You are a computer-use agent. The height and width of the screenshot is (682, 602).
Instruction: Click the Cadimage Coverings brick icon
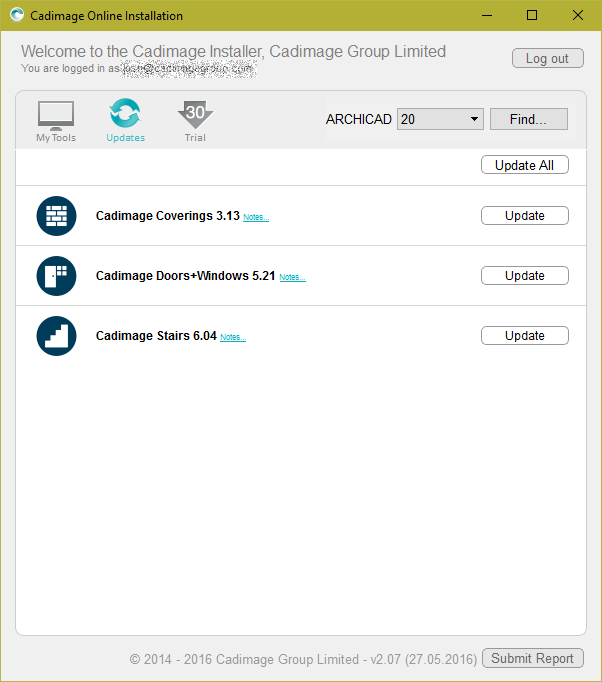point(56,216)
